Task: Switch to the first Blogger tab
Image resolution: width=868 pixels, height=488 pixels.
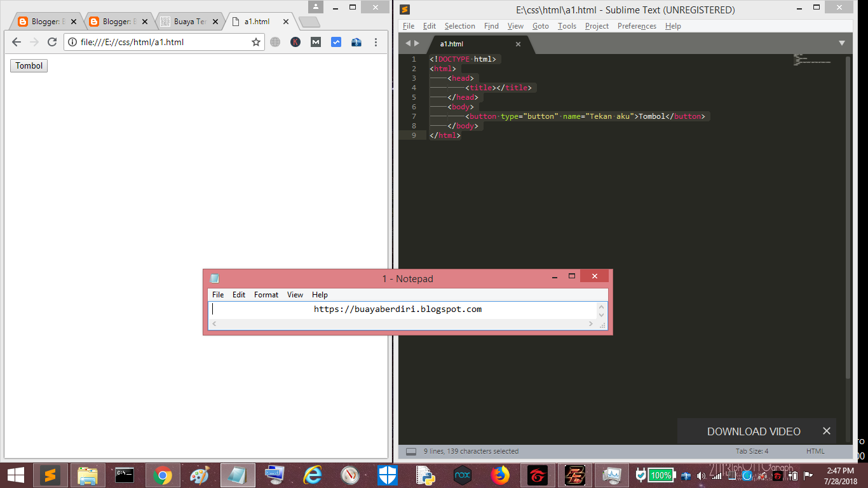Action: click(48, 22)
